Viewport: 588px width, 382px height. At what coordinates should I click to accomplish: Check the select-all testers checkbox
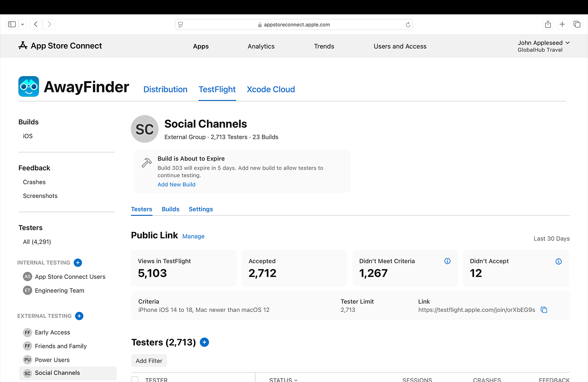(135, 379)
